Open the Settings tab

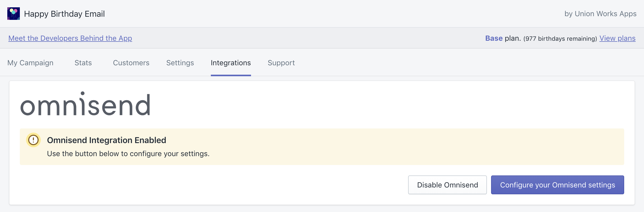pyautogui.click(x=180, y=63)
